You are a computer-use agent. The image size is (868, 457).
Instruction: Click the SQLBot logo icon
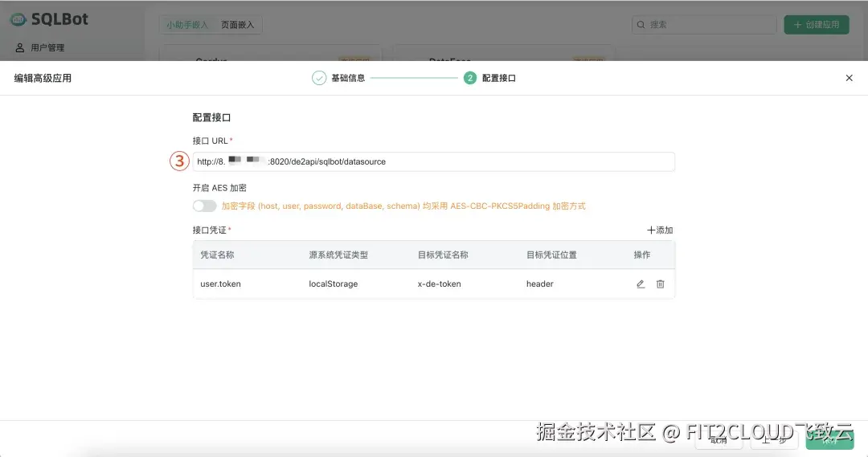click(18, 19)
